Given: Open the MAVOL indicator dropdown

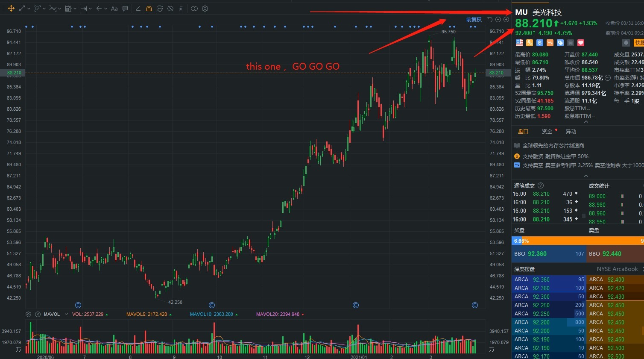Looking at the screenshot, I should pos(66,314).
